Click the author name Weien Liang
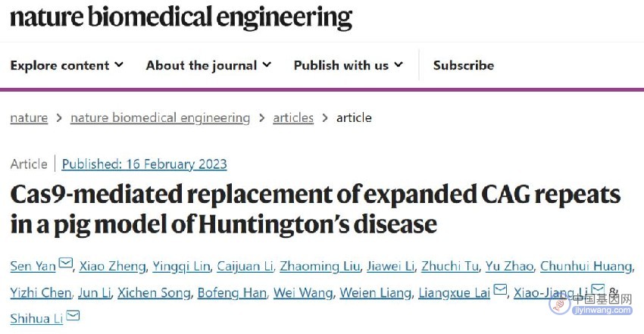The height and width of the screenshot is (334, 644). (375, 292)
